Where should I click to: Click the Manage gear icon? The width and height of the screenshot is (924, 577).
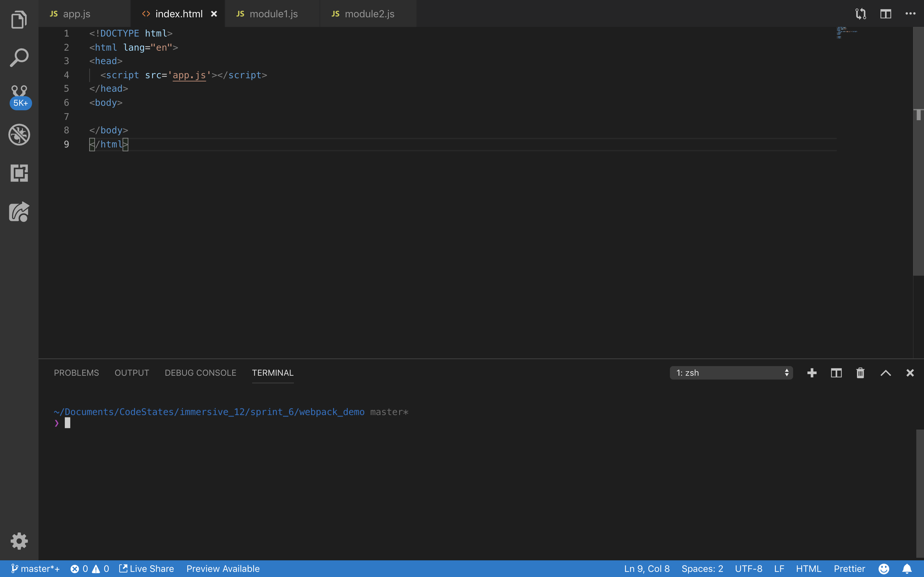(19, 541)
